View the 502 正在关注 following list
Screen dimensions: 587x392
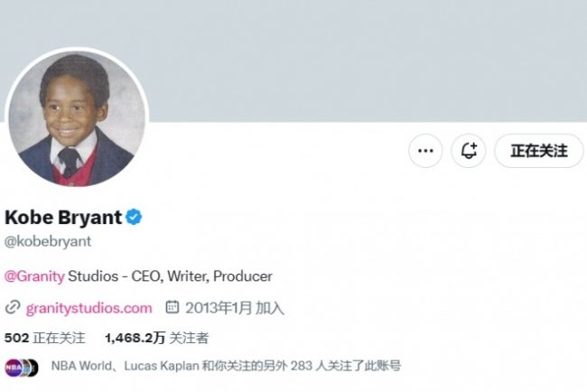pyautogui.click(x=44, y=338)
